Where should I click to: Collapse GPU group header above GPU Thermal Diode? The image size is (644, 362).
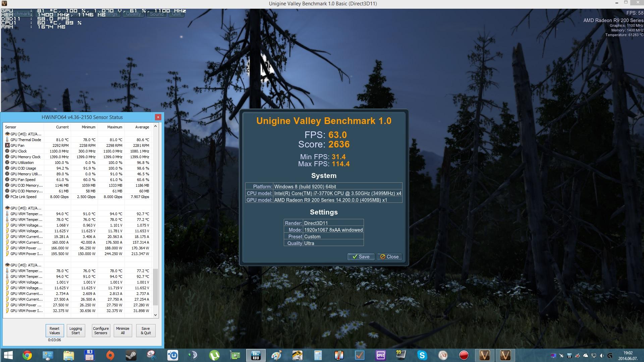coord(23,134)
